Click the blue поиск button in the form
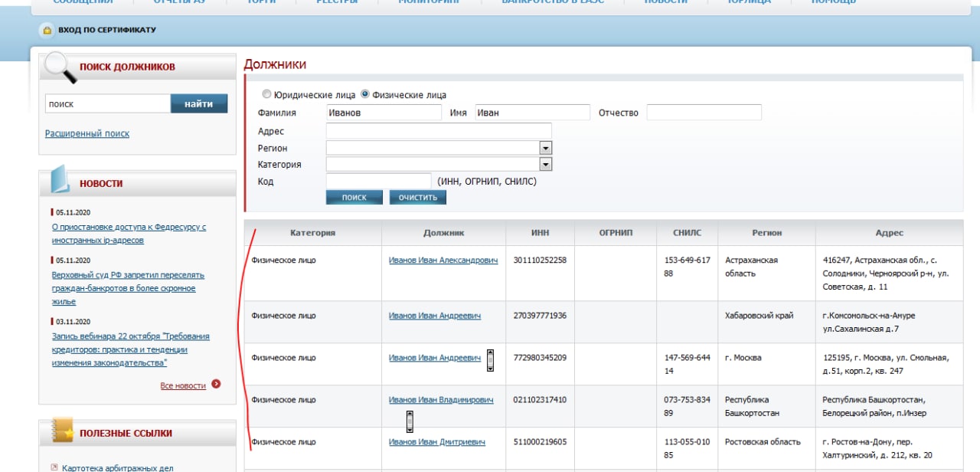 point(354,197)
